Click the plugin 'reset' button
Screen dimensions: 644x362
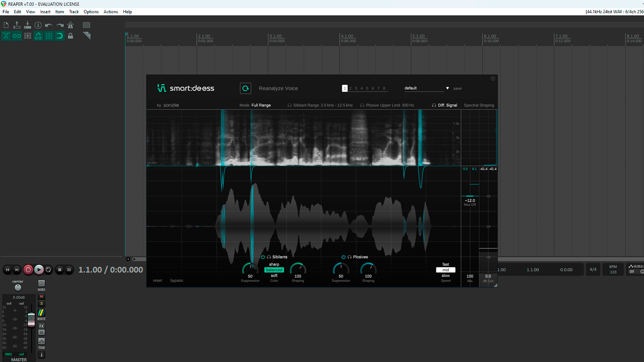(157, 280)
